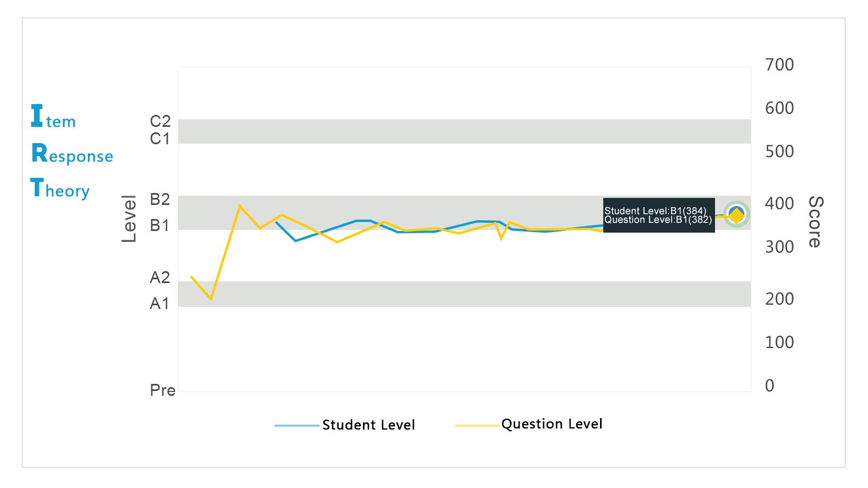This screenshot has height=488, width=868.
Task: Select the C1 level axis label
Action: 160,139
